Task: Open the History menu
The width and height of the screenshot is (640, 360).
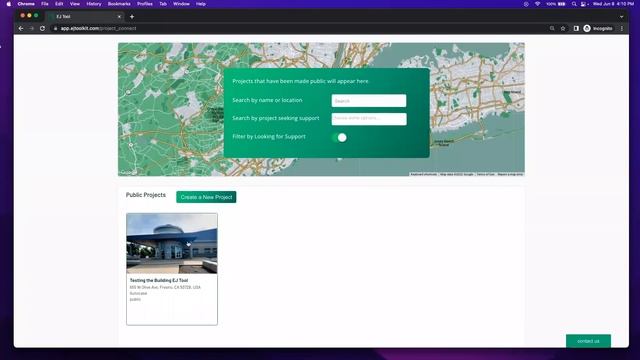Action: (94, 4)
